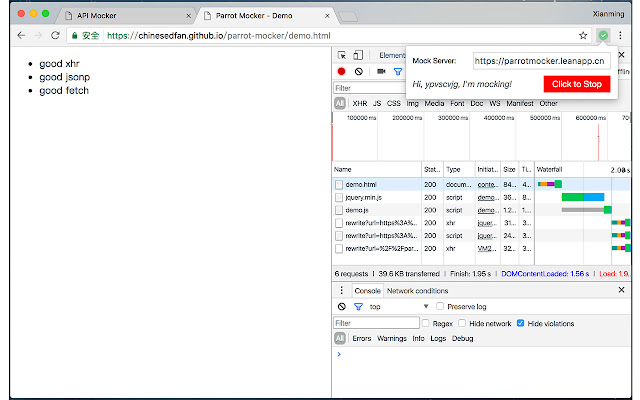Open the Elements panel tab
Image resolution: width=640 pixels, height=400 pixels.
point(392,55)
